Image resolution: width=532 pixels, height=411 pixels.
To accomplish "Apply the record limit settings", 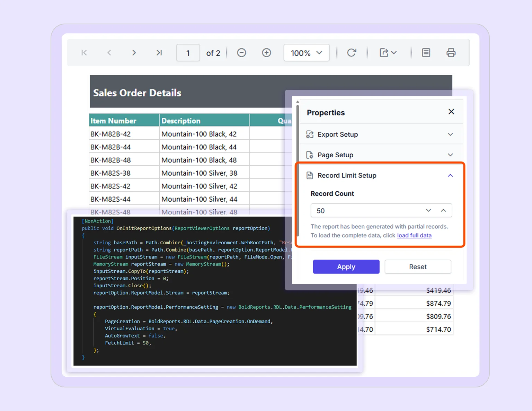I will point(346,266).
